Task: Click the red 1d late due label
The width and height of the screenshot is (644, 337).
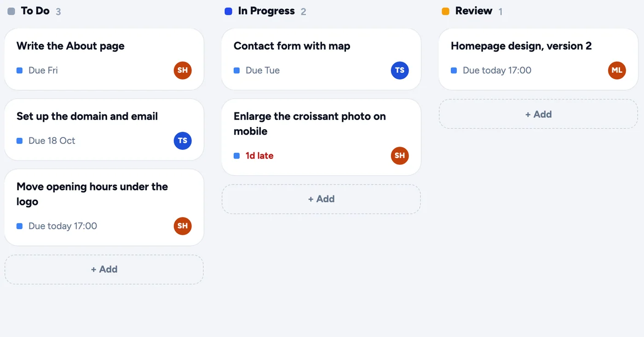Action: pyautogui.click(x=259, y=156)
